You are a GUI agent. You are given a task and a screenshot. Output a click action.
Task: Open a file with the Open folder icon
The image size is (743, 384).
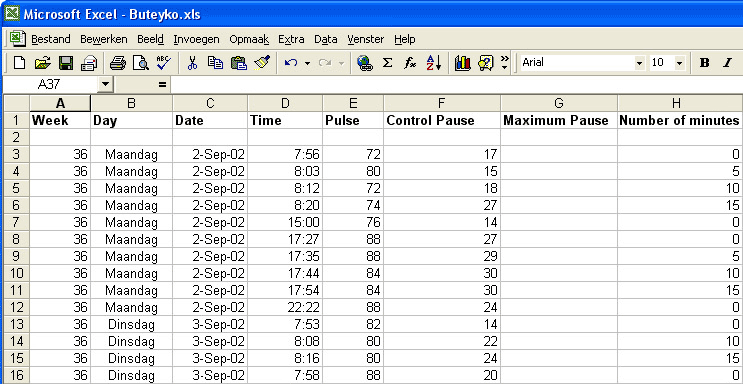pos(43,63)
